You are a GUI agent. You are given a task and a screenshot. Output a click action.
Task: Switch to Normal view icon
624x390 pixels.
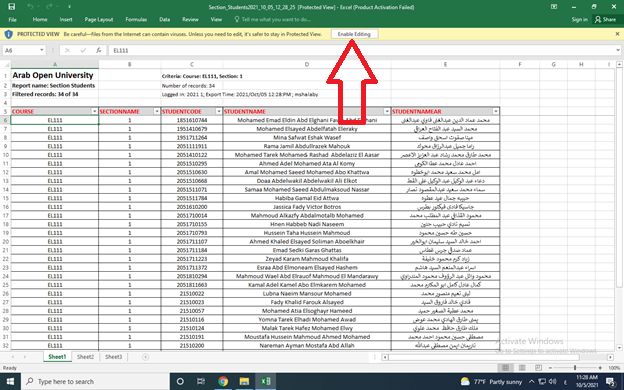[x=505, y=368]
